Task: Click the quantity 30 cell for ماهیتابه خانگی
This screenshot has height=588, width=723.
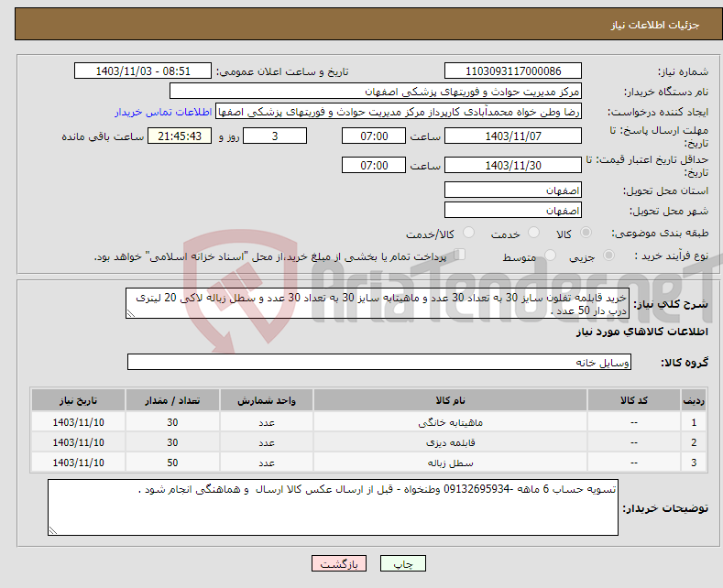Action: pos(172,422)
